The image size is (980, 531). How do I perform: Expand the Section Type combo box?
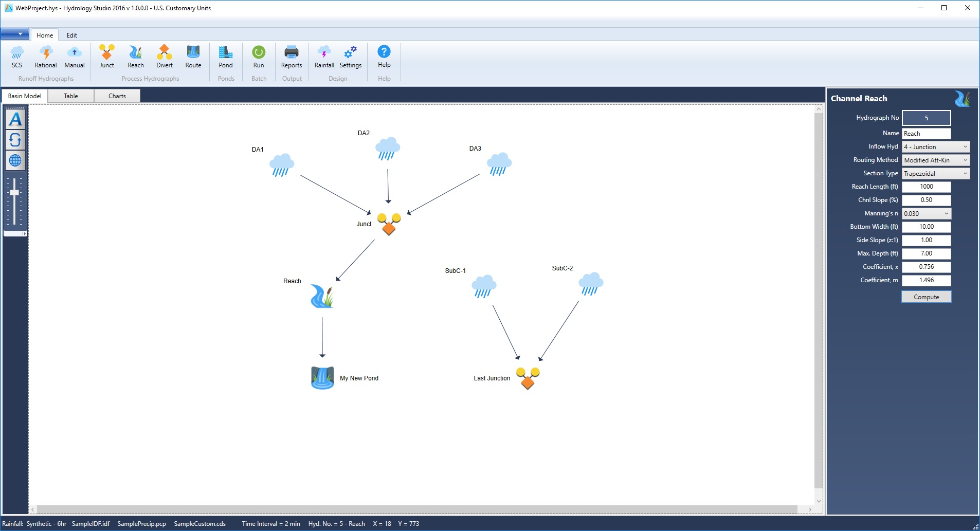(x=965, y=174)
